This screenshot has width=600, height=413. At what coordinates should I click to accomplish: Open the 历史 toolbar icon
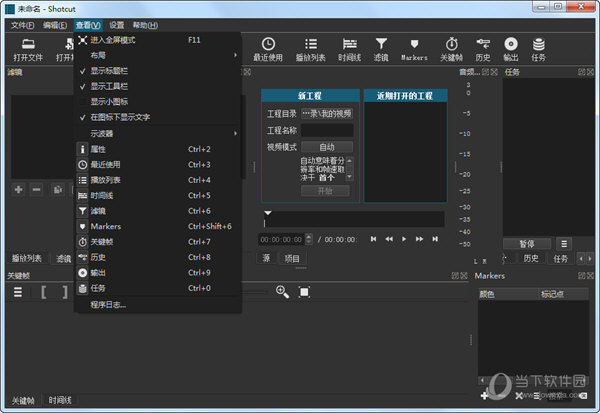tap(483, 49)
